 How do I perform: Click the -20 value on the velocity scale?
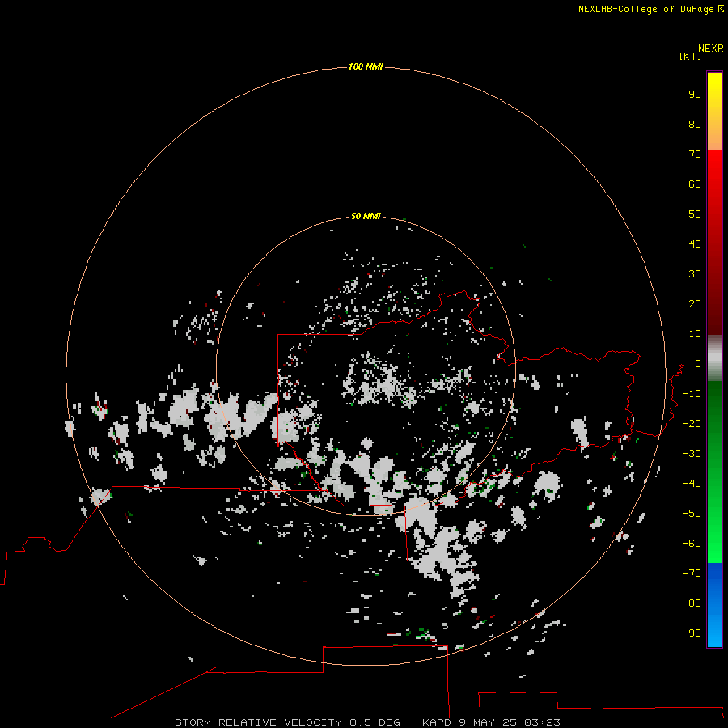tap(692, 424)
